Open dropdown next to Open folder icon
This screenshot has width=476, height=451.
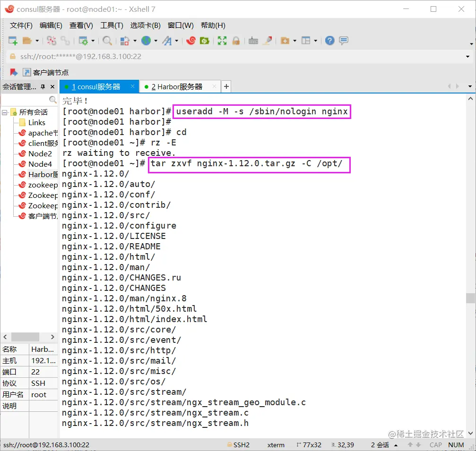point(37,40)
